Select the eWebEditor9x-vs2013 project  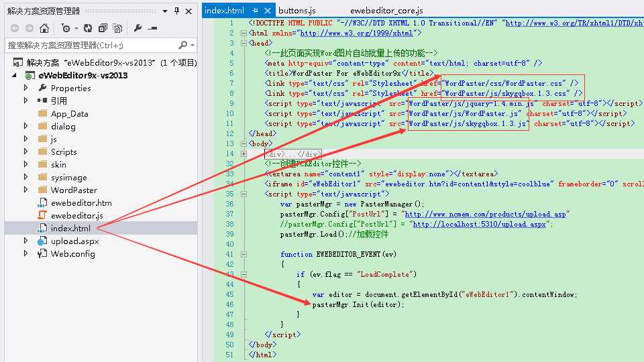point(83,75)
